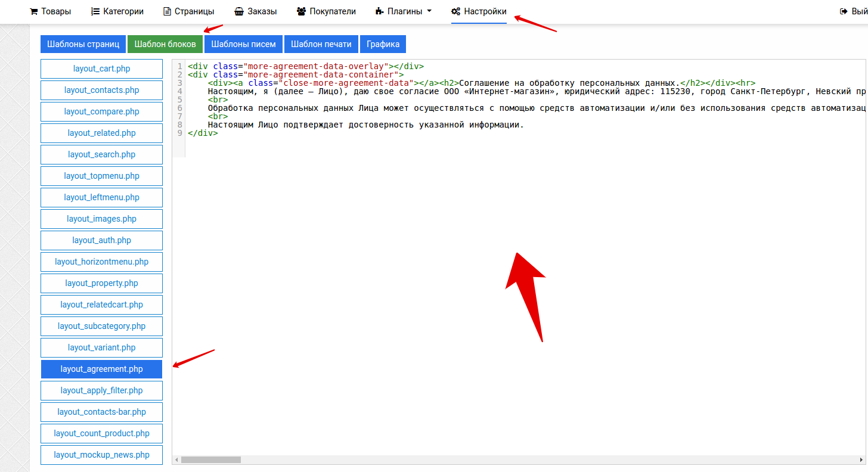Open layout_leftmenu.php template
Viewport: 868px width, 472px height.
[101, 197]
